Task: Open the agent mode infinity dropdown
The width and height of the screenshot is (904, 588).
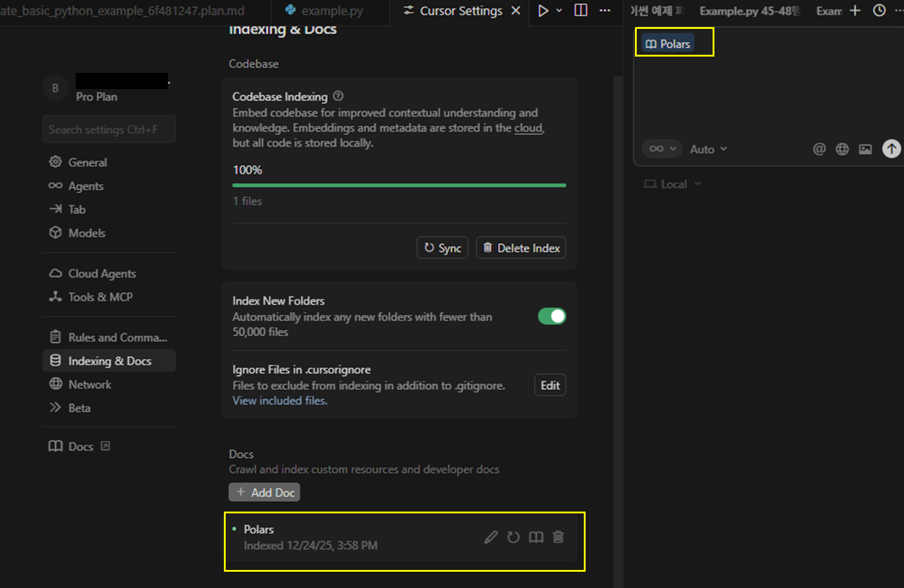Action: click(x=662, y=149)
